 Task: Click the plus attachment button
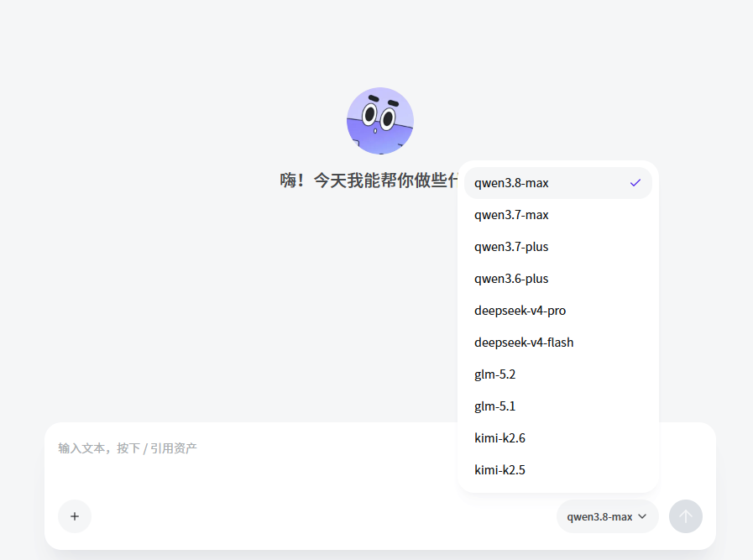[75, 516]
